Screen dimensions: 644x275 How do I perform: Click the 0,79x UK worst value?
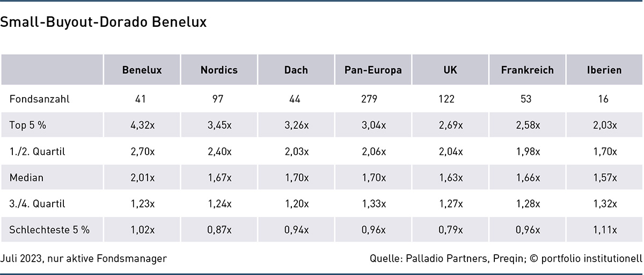coord(450,230)
